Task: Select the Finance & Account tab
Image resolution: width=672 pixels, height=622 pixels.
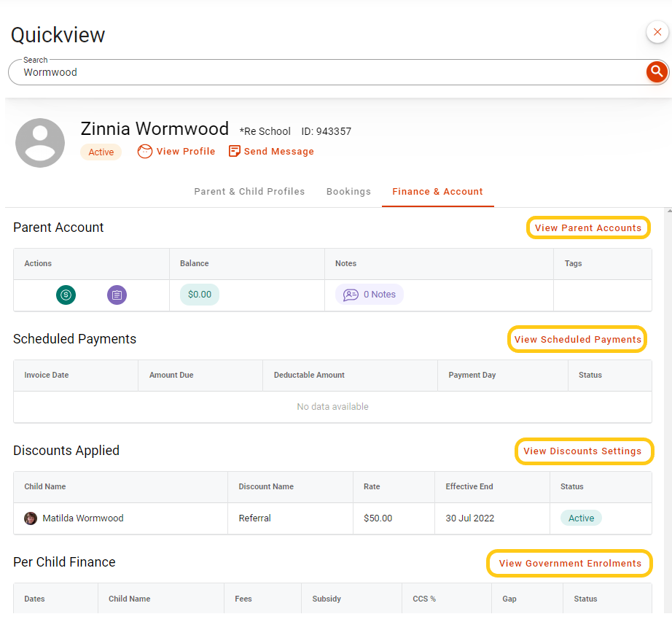Action: (x=437, y=192)
